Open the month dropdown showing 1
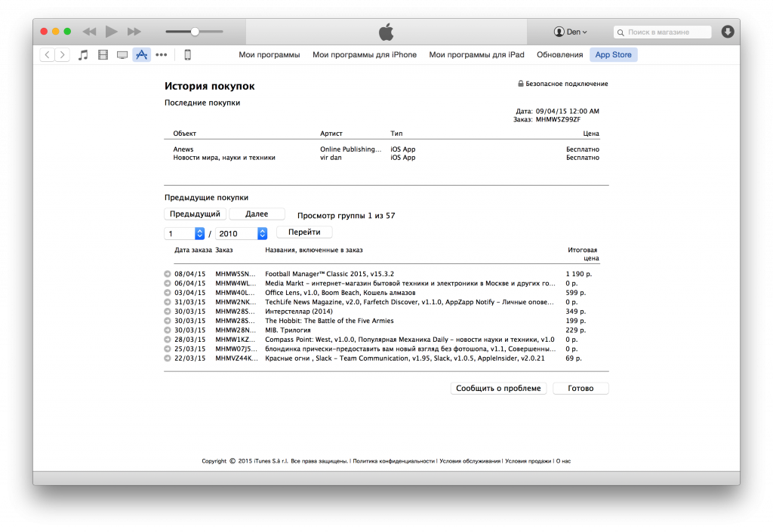 (184, 233)
